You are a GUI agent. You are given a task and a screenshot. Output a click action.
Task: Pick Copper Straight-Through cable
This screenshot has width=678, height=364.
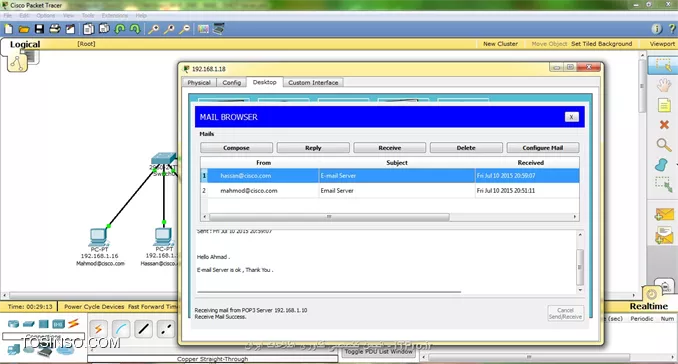pos(144,329)
